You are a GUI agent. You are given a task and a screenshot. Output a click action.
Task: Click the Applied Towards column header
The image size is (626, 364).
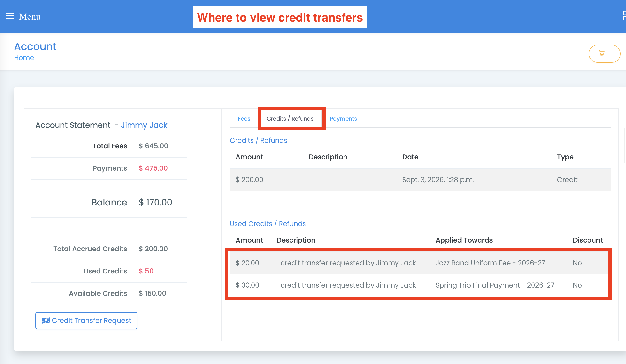pyautogui.click(x=464, y=240)
